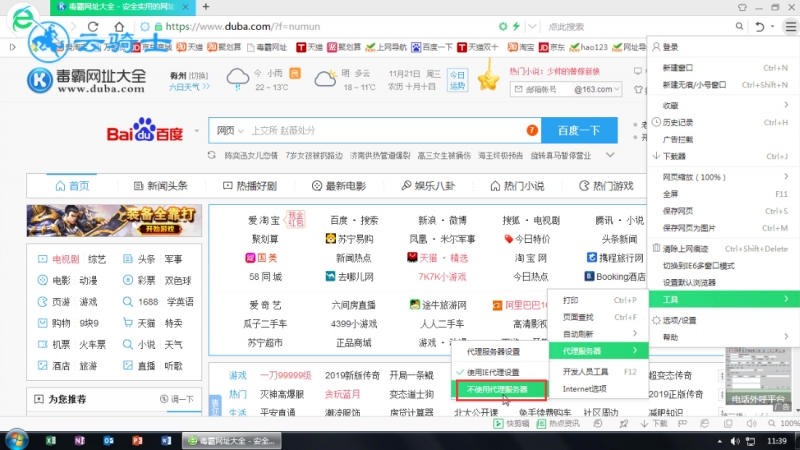Open PowerPoint from the taskbar
This screenshot has height=450, width=800.
(137, 440)
